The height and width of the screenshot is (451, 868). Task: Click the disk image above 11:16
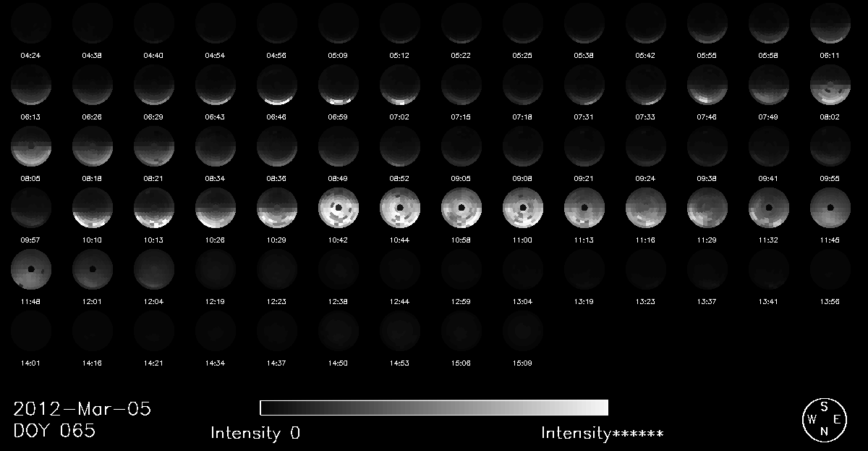click(646, 208)
